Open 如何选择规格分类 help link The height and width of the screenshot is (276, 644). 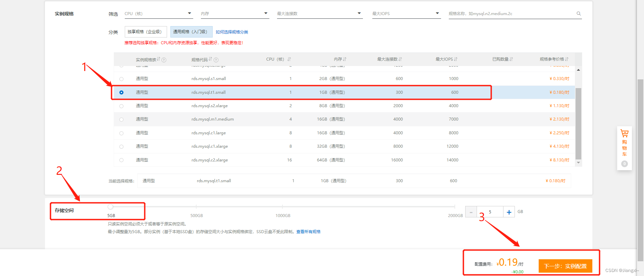click(232, 32)
